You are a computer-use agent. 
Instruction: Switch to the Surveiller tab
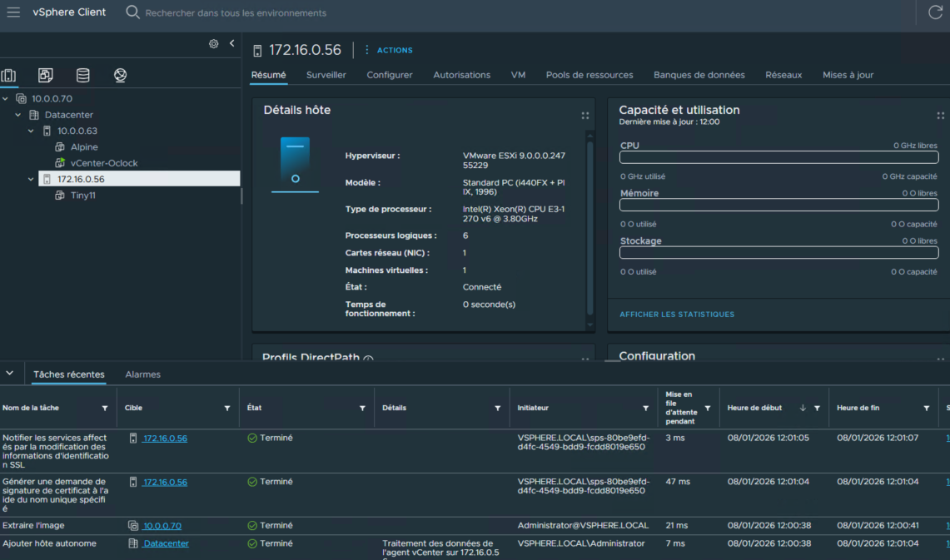[x=326, y=75]
